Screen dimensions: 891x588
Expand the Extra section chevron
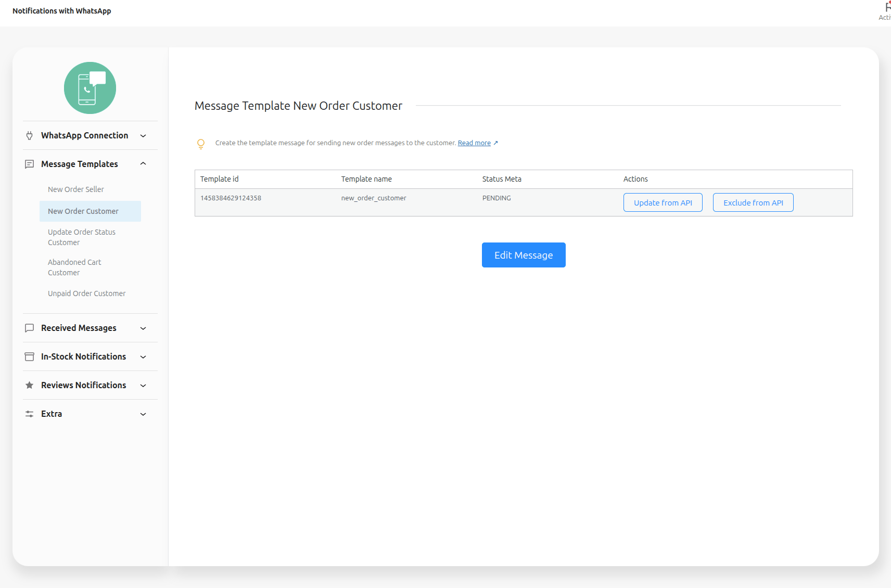tap(143, 414)
